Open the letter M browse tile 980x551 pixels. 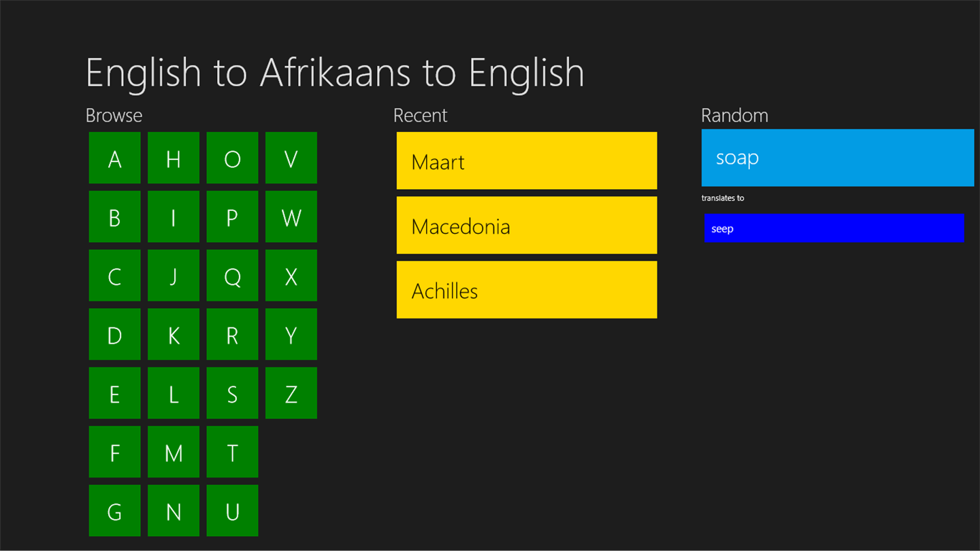click(174, 452)
